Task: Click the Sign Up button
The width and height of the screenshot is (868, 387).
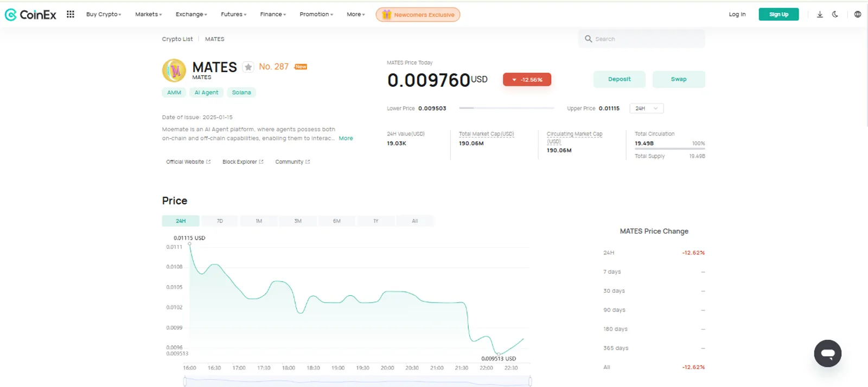Action: click(778, 15)
